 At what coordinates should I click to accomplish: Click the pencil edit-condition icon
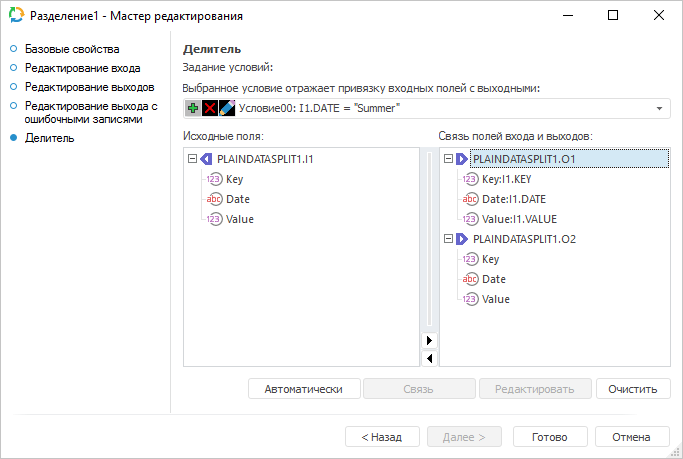click(x=227, y=108)
